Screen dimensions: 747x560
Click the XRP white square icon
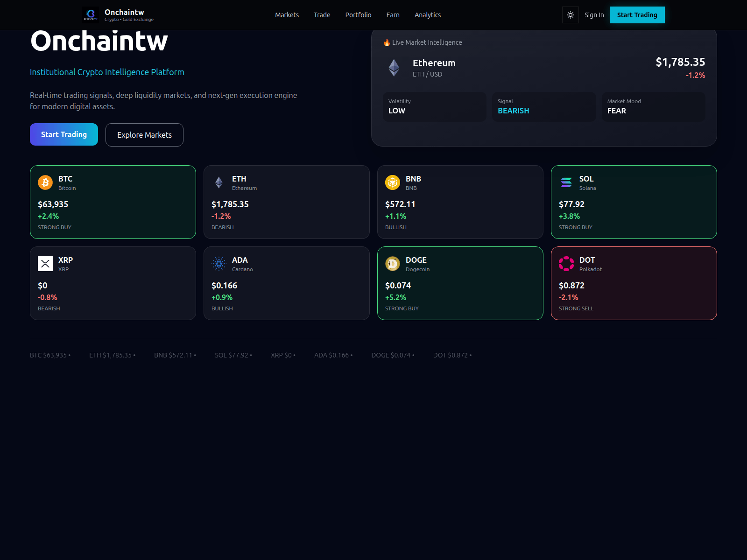click(x=45, y=264)
